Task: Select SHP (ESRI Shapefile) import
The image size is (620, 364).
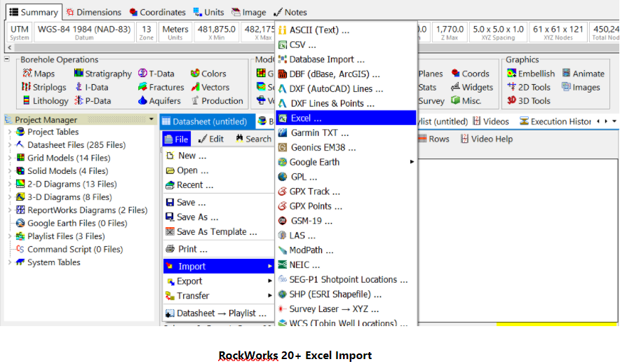Action: 346,294
